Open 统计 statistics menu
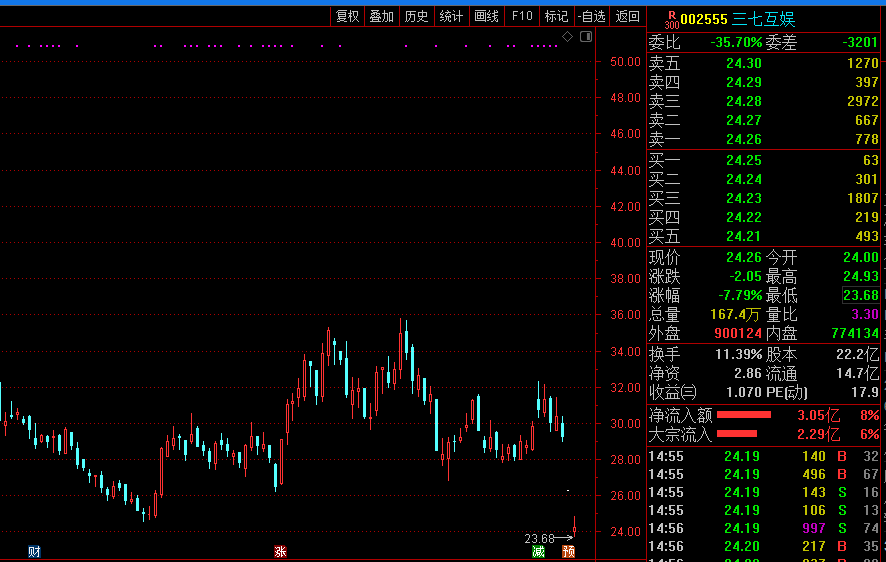 451,16
